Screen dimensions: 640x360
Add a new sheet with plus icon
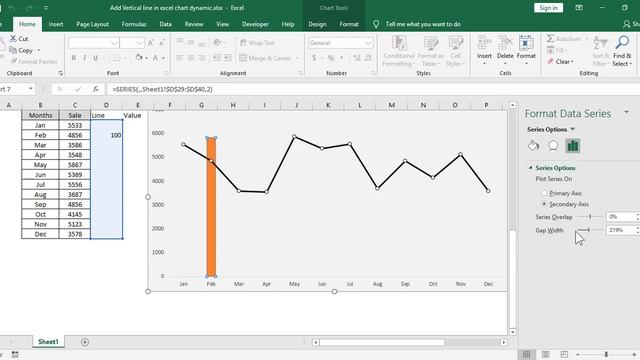pyautogui.click(x=85, y=342)
